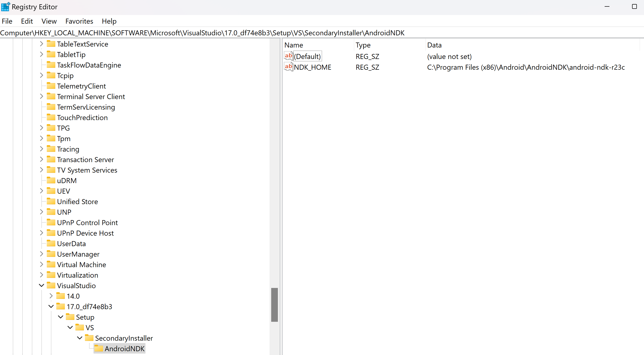Select the NDK_HOME value name

312,67
